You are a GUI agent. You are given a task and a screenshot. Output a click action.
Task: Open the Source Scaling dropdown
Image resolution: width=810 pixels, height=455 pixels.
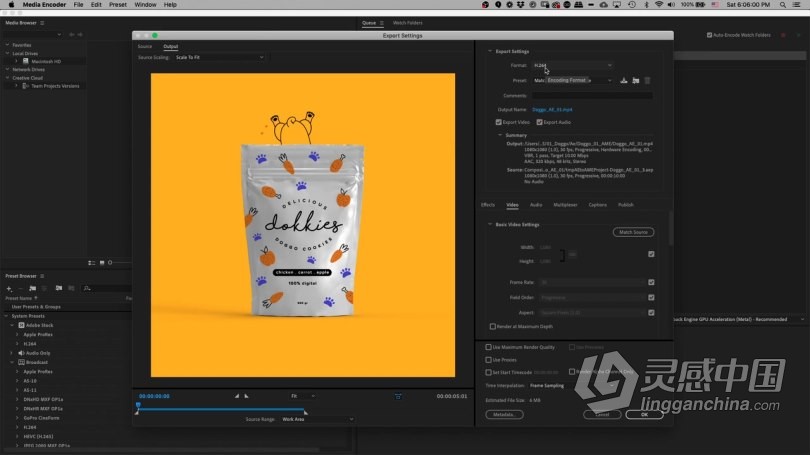(219, 57)
